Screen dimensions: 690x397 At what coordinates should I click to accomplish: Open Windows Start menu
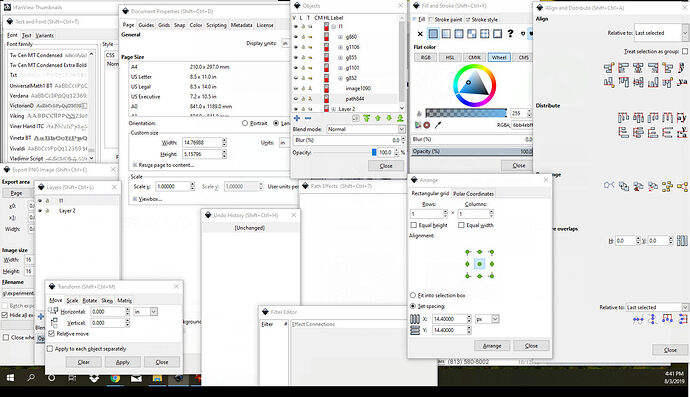10,378
